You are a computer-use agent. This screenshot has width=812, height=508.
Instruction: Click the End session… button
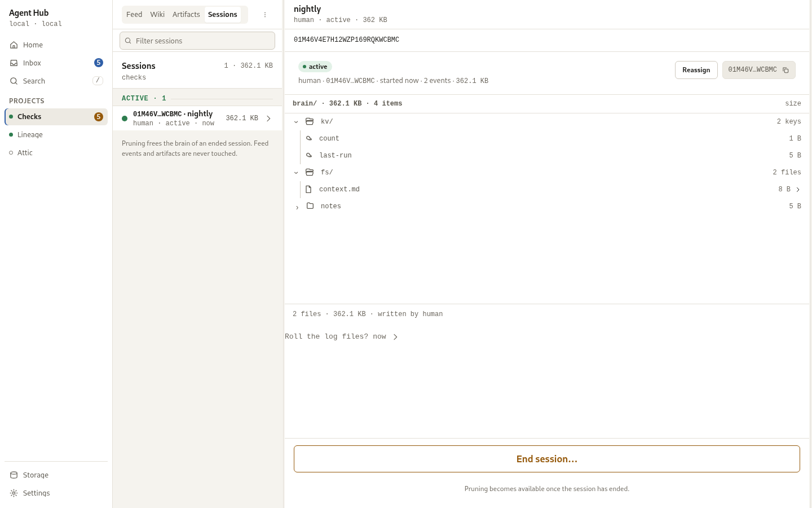(x=547, y=459)
